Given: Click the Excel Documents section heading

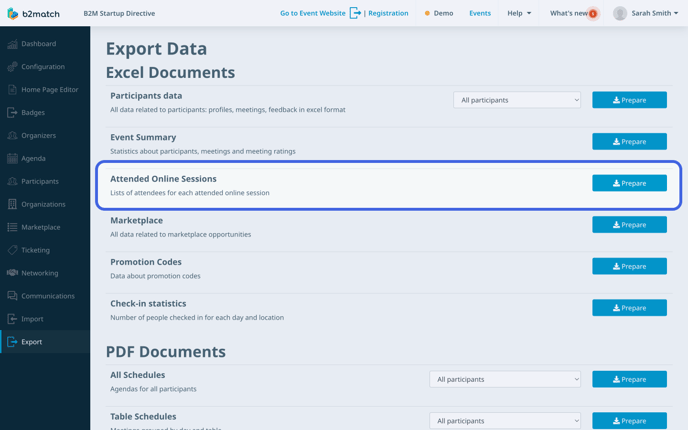Looking at the screenshot, I should coord(170,72).
